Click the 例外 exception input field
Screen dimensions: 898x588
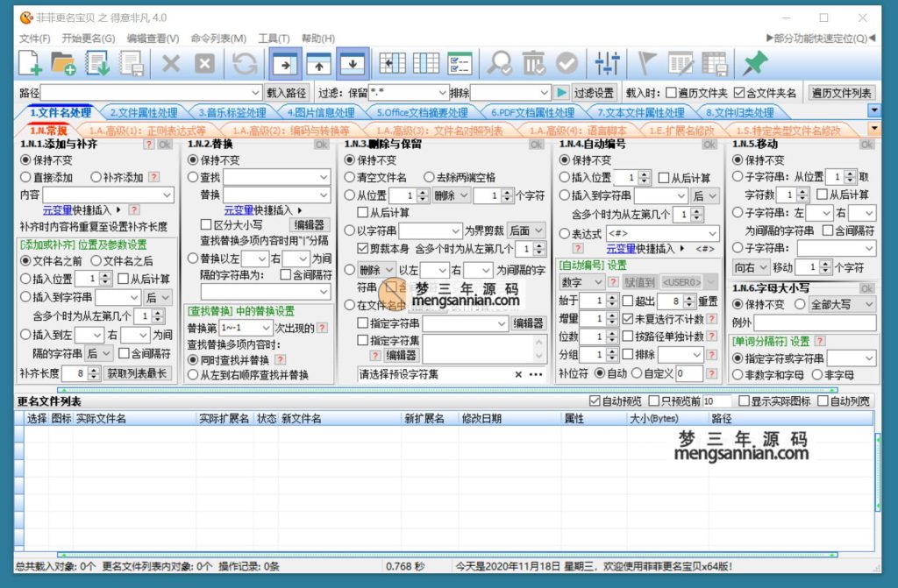click(x=815, y=322)
